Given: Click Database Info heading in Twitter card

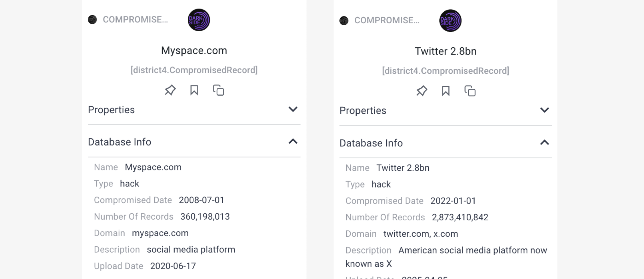Looking at the screenshot, I should (x=371, y=143).
